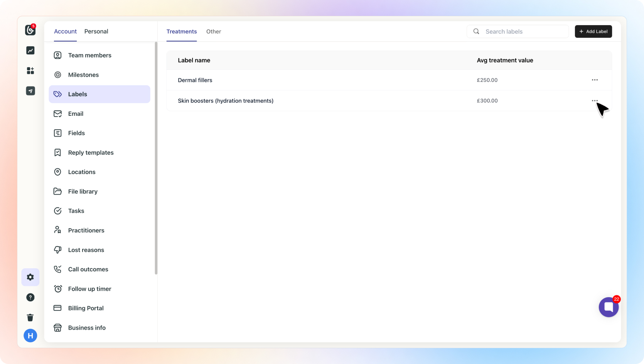
Task: Open Call outcomes settings
Action: tap(99, 269)
